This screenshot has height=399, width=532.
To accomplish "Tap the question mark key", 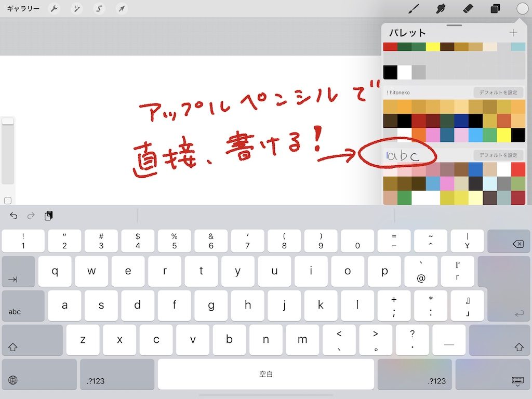I will 412,340.
